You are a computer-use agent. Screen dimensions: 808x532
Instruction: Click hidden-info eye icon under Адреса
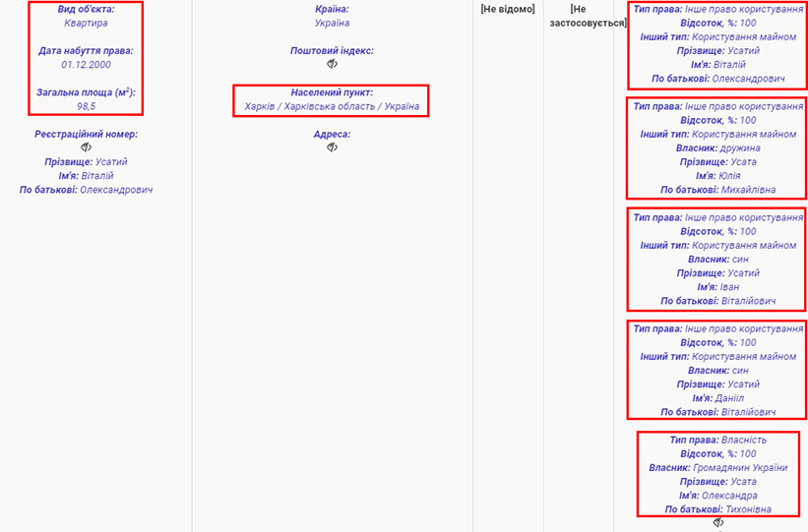tap(333, 148)
